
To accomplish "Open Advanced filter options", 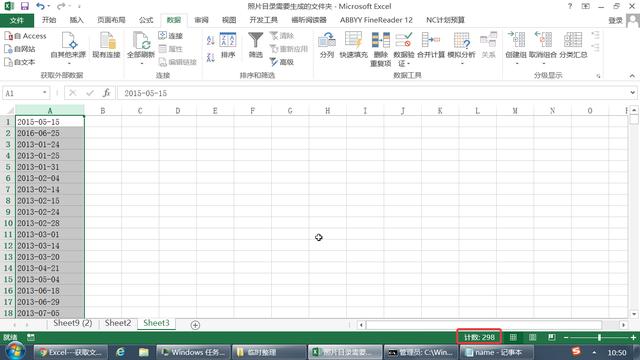I will tap(282, 62).
